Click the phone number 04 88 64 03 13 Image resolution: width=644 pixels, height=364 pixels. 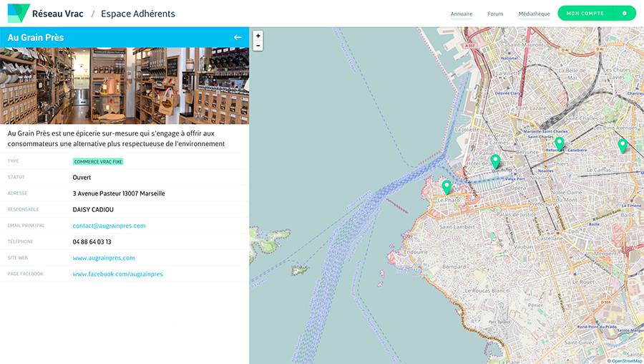[x=92, y=242]
